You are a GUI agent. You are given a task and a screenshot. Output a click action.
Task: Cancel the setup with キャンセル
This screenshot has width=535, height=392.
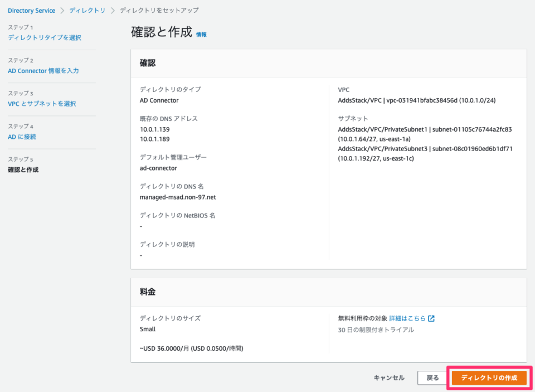click(x=388, y=378)
